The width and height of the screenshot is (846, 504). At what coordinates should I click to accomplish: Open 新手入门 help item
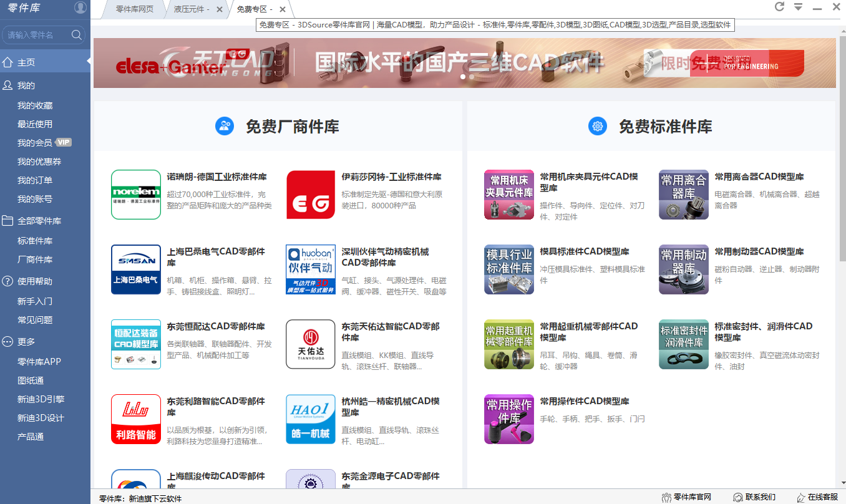tap(35, 301)
